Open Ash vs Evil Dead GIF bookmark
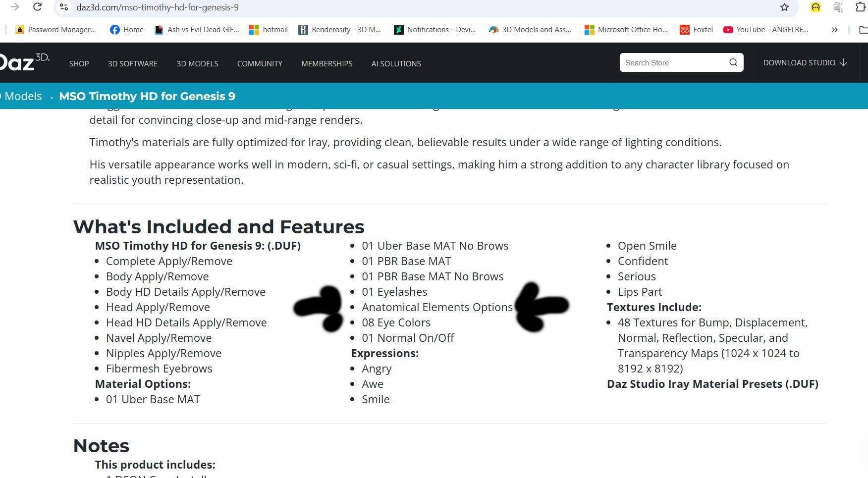868x478 pixels. pyautogui.click(x=197, y=30)
